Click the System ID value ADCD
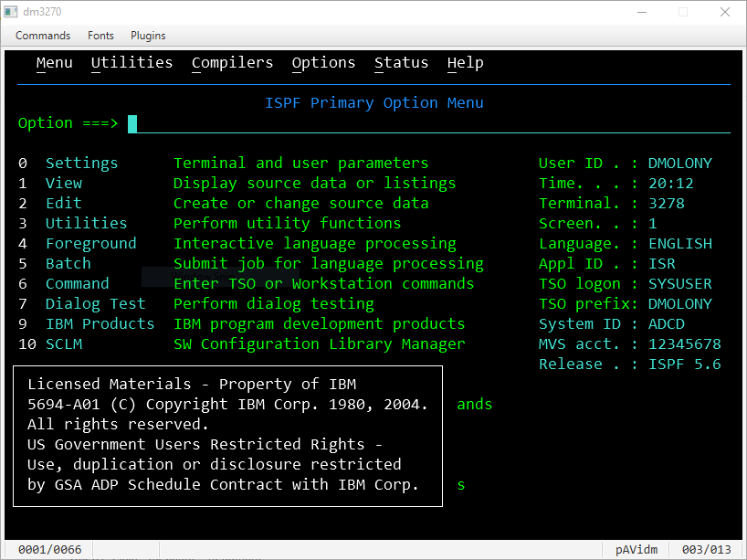This screenshot has height=560, width=747. tap(667, 323)
